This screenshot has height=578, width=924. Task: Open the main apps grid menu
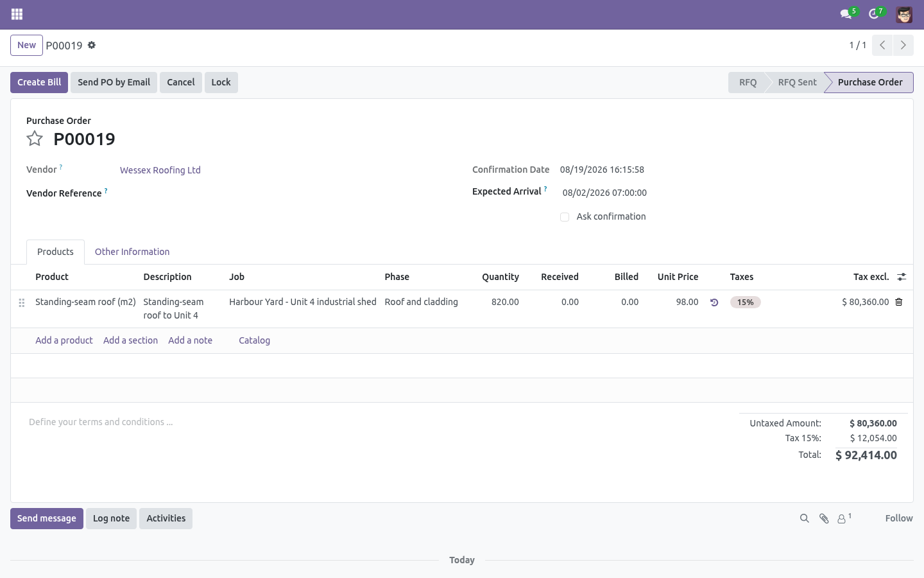(x=17, y=14)
